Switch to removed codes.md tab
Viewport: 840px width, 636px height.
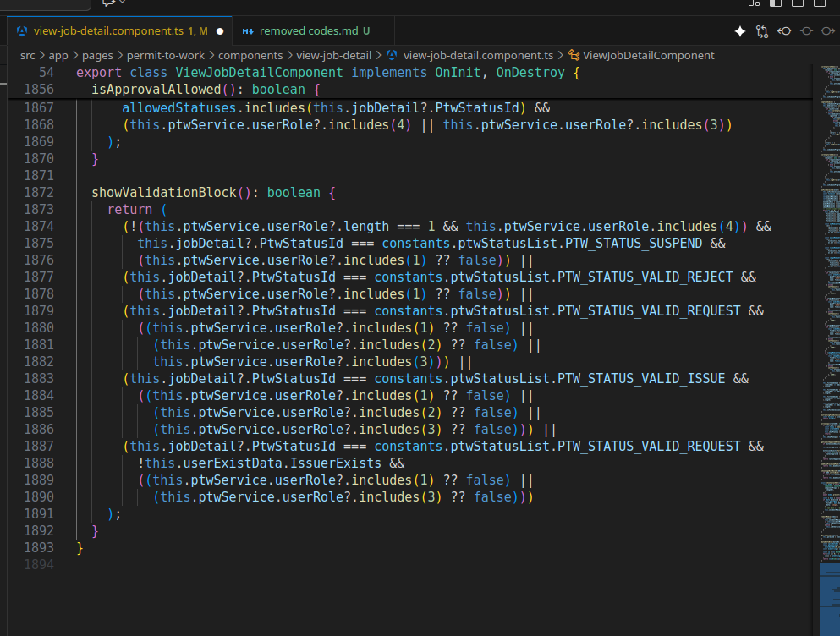307,31
